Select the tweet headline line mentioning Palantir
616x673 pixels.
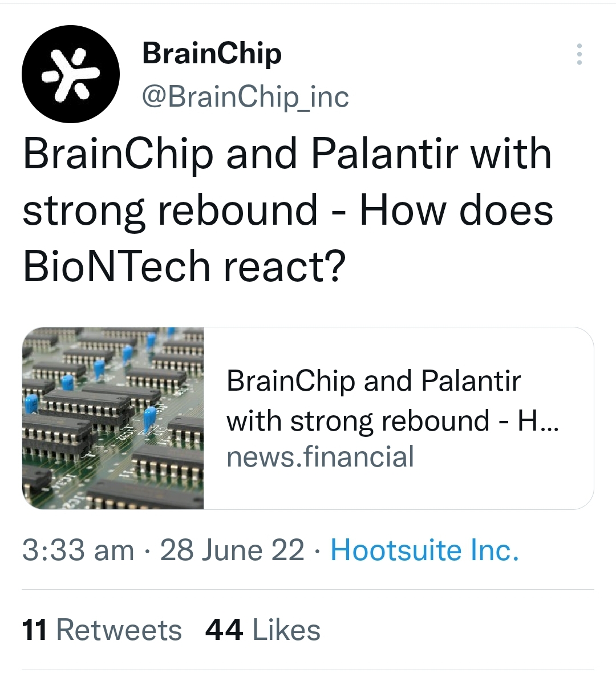click(x=287, y=154)
